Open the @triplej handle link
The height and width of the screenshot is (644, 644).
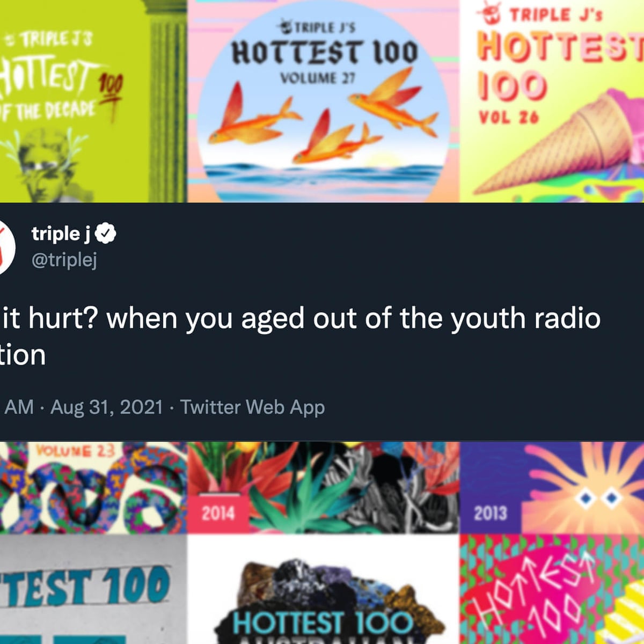tap(64, 260)
